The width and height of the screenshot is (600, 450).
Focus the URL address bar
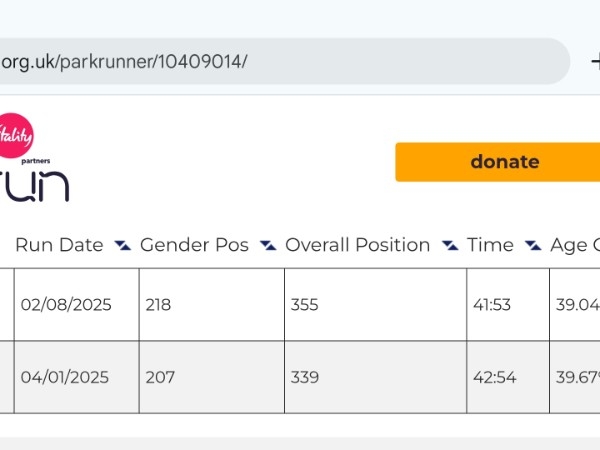(283, 61)
